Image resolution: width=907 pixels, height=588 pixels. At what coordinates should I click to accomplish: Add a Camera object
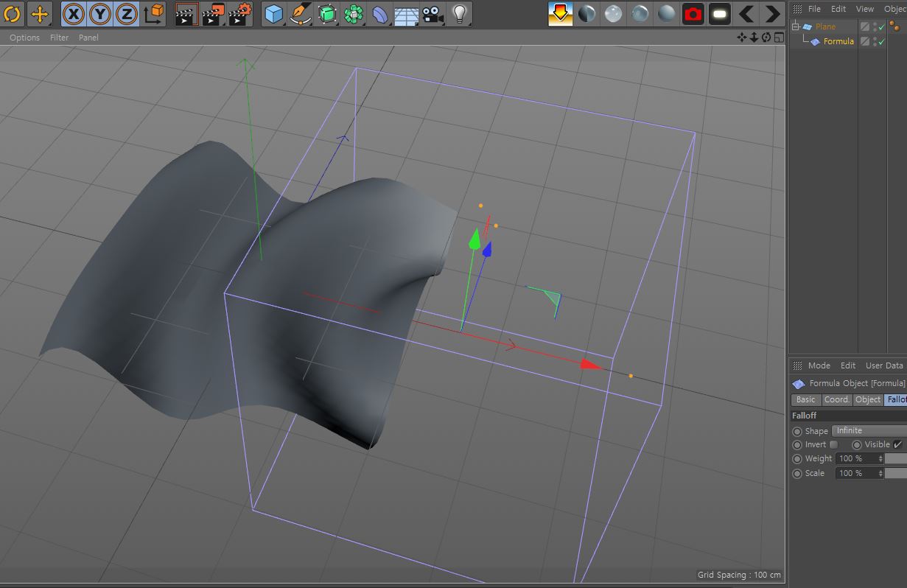[x=433, y=13]
